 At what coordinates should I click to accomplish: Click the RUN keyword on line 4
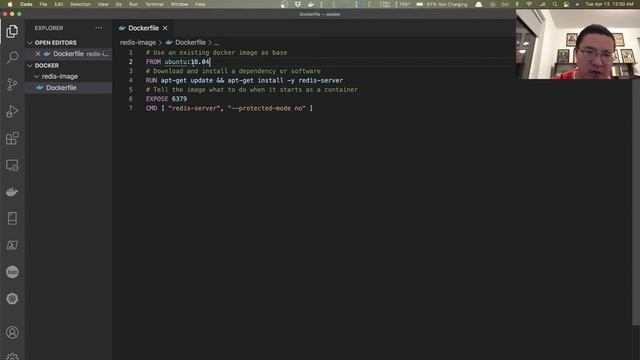[x=151, y=80]
